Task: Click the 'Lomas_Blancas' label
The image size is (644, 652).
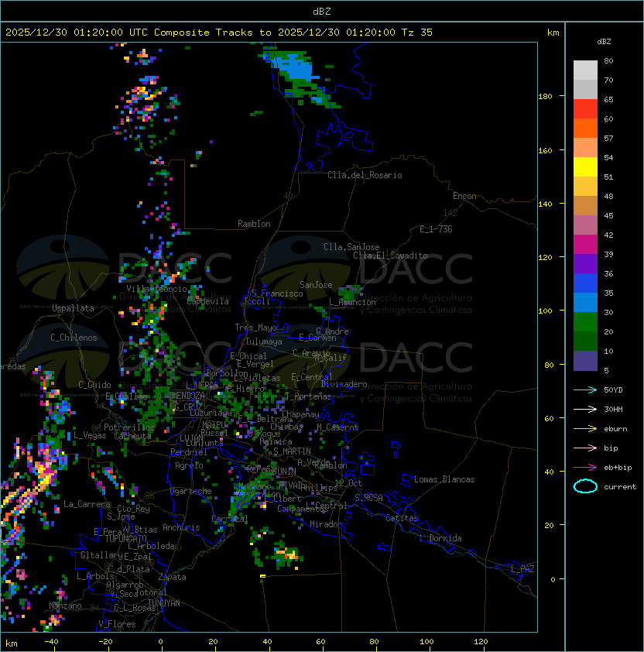Action: tap(444, 479)
